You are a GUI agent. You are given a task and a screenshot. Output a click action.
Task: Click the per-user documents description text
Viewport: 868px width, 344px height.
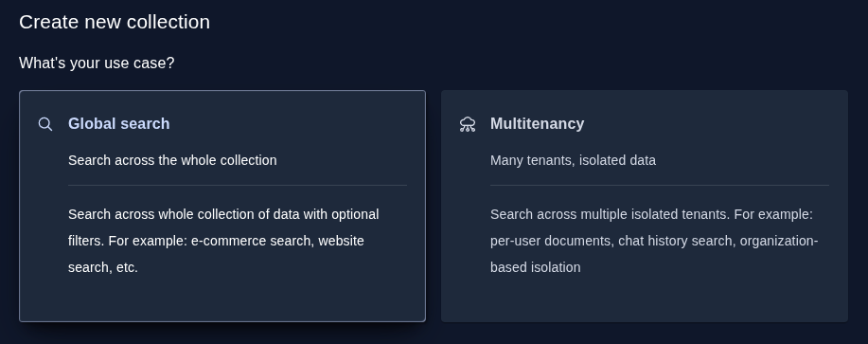tap(551, 241)
